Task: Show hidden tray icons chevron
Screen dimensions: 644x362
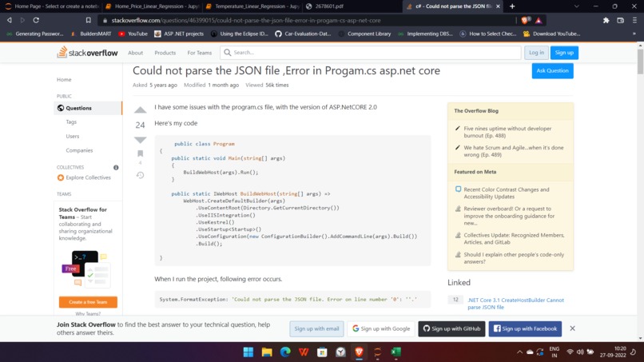Action: click(x=519, y=352)
